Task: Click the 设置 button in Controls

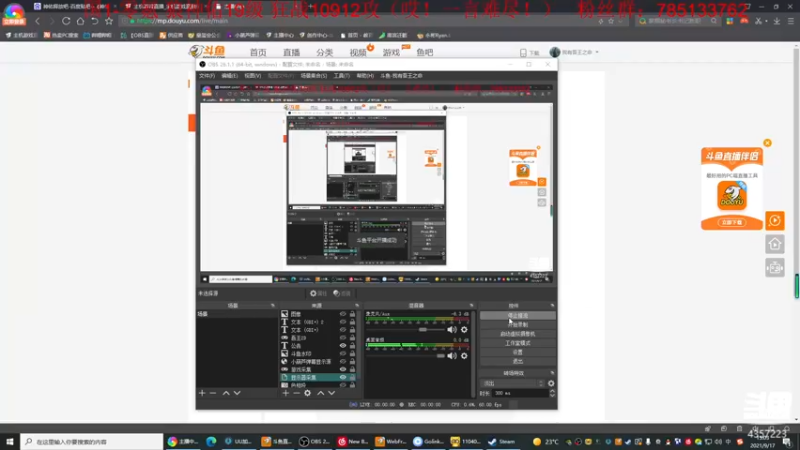Action: [x=517, y=352]
